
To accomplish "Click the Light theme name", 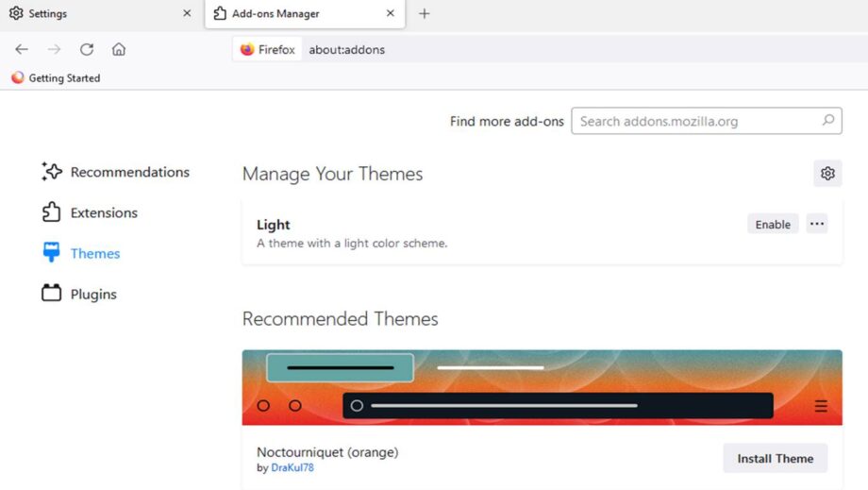I will [x=274, y=225].
